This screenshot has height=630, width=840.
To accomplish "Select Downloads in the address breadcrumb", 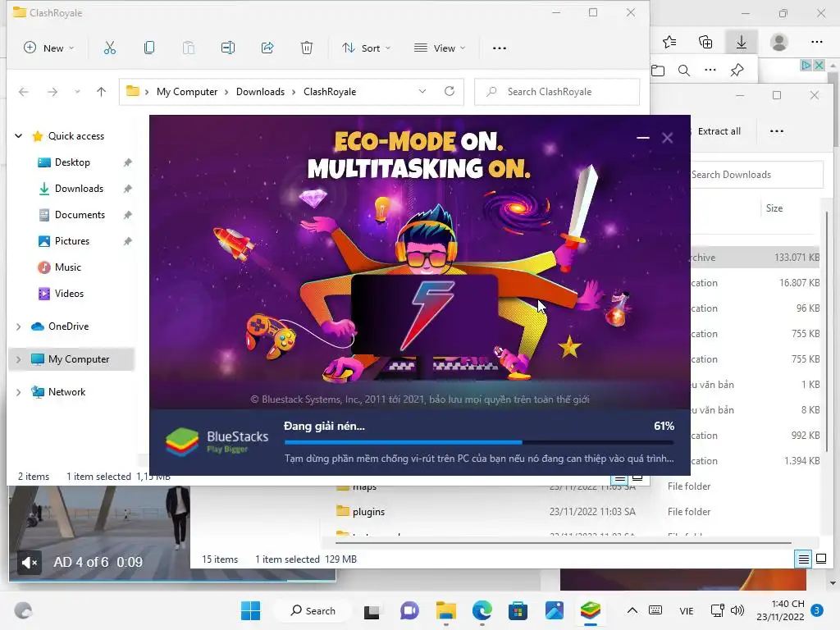I will [260, 92].
